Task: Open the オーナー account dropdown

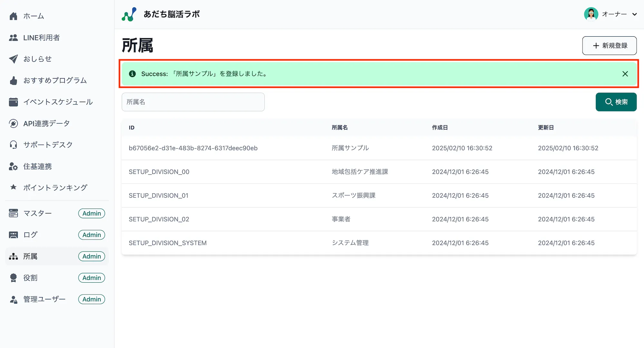Action: [x=614, y=14]
